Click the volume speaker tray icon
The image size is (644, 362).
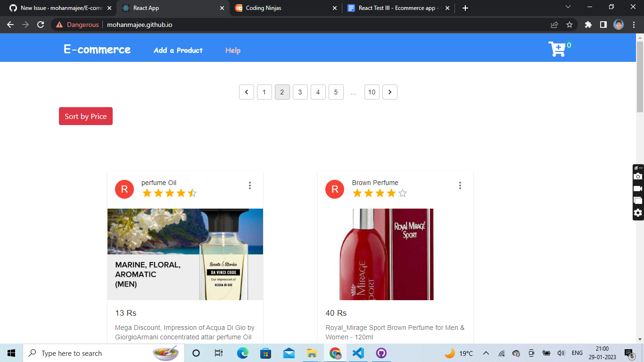561,353
